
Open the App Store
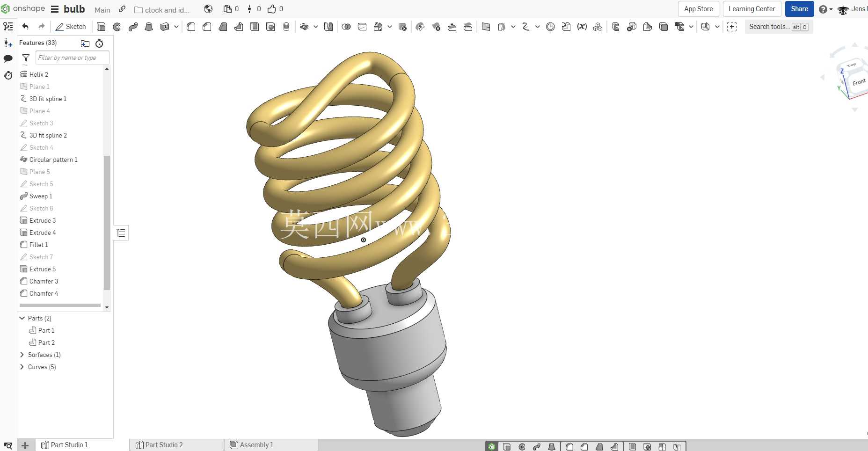click(x=698, y=9)
